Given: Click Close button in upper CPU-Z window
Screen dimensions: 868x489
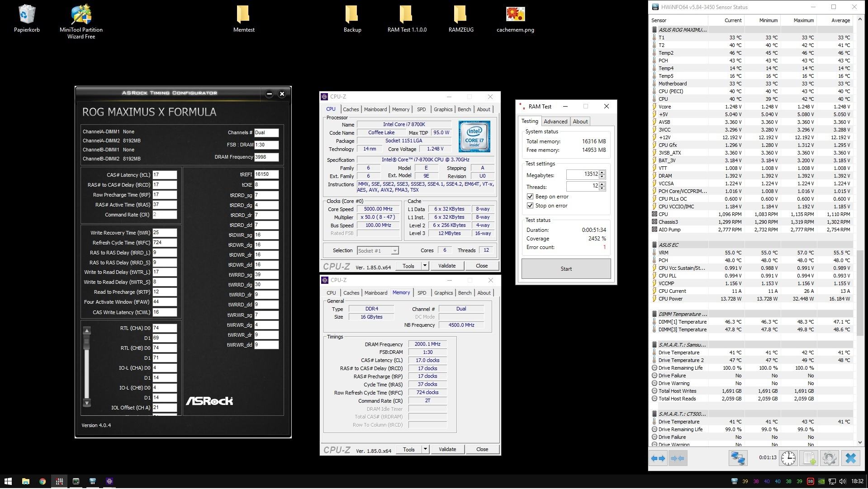Looking at the screenshot, I should [x=482, y=266].
